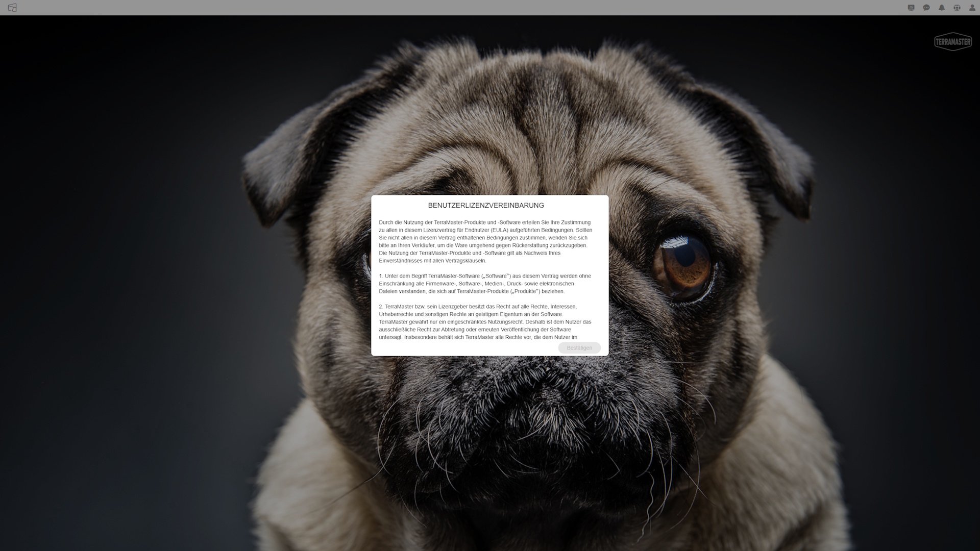Click the empty middle of the top bar
The height and width of the screenshot is (551, 980).
click(x=490, y=8)
